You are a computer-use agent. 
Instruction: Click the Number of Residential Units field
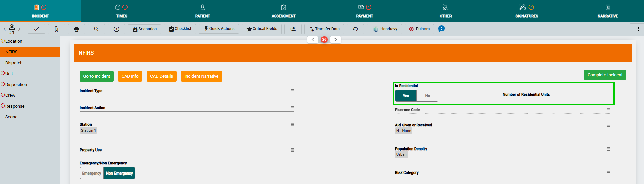tap(556, 95)
